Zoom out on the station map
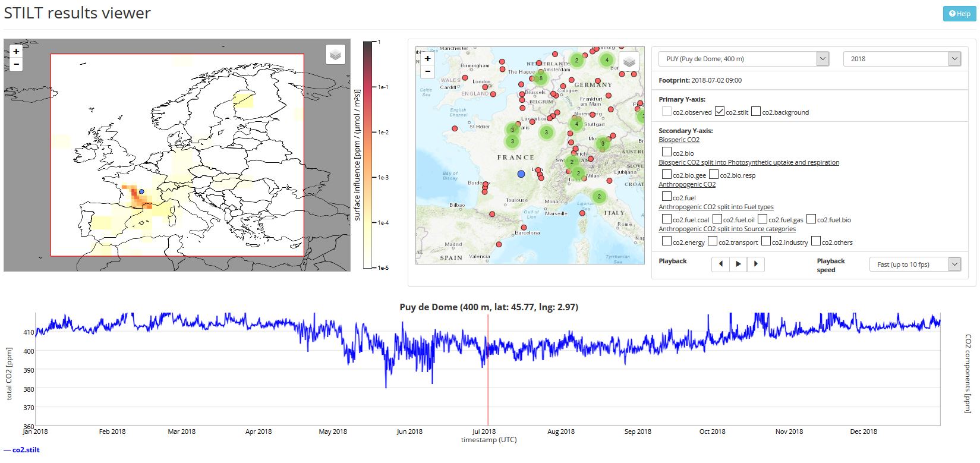Image resolution: width=980 pixels, height=463 pixels. (x=427, y=71)
